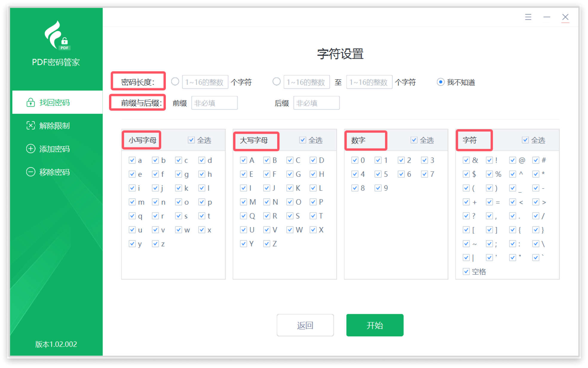The image size is (588, 368).
Task: Uncheck the backslash symbol checkbox
Action: point(536,243)
